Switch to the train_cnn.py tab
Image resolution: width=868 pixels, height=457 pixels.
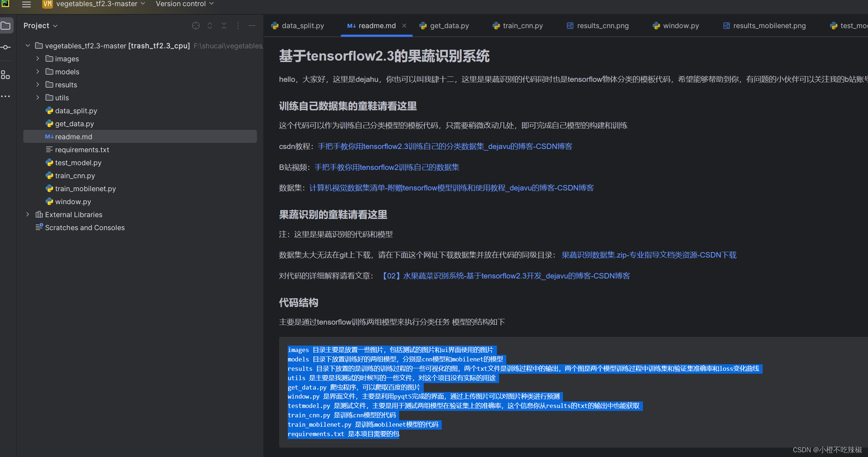pos(522,26)
